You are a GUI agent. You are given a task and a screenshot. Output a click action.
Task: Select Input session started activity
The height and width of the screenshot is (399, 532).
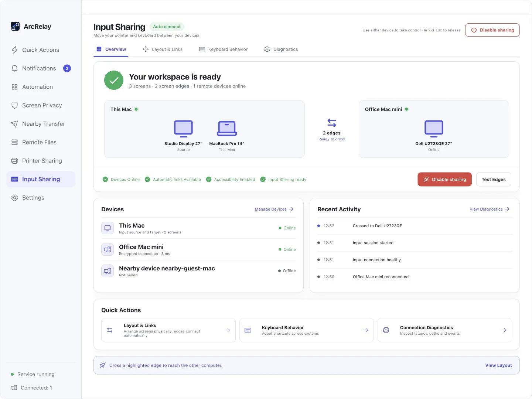(415, 243)
